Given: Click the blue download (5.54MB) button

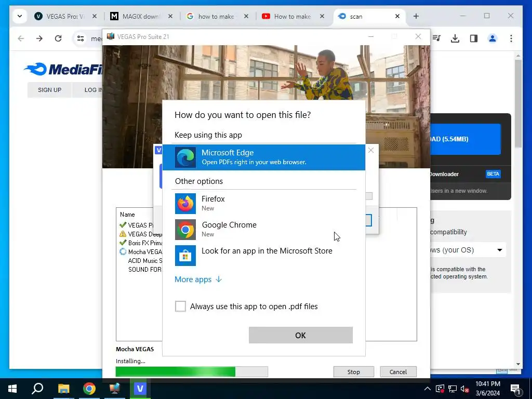Looking at the screenshot, I should point(465,139).
